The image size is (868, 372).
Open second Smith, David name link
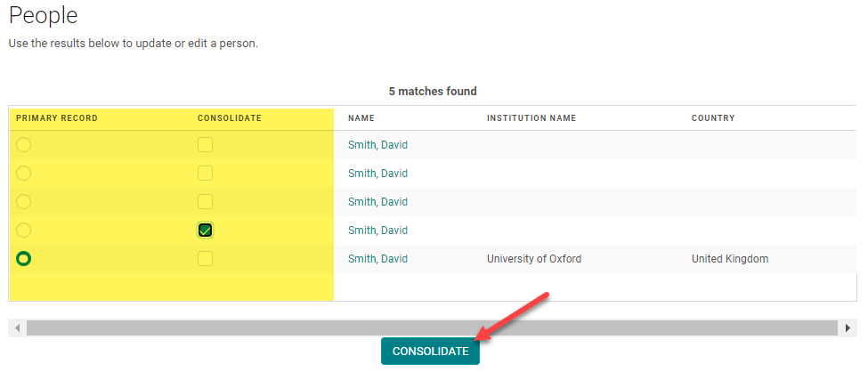click(377, 174)
